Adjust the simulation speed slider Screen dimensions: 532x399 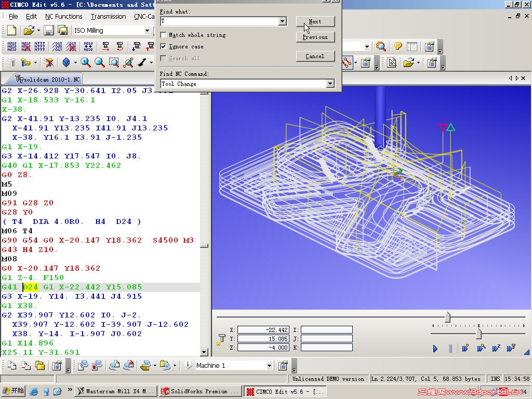(x=478, y=333)
